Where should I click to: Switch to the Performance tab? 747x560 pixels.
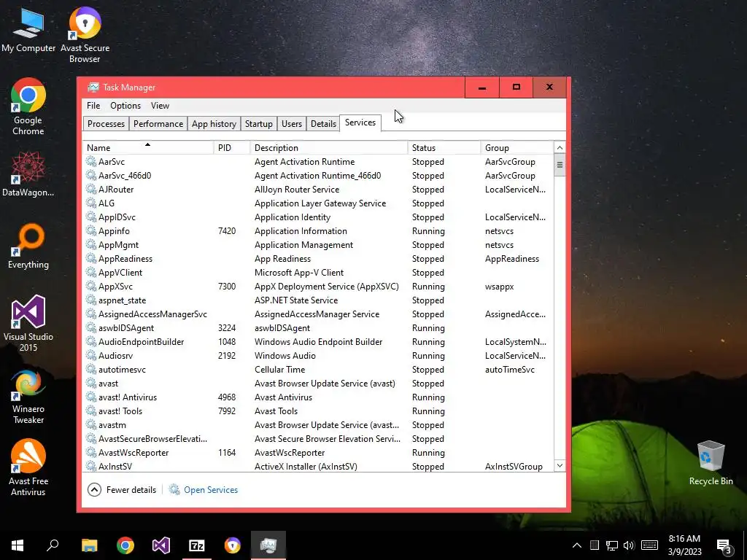click(158, 124)
